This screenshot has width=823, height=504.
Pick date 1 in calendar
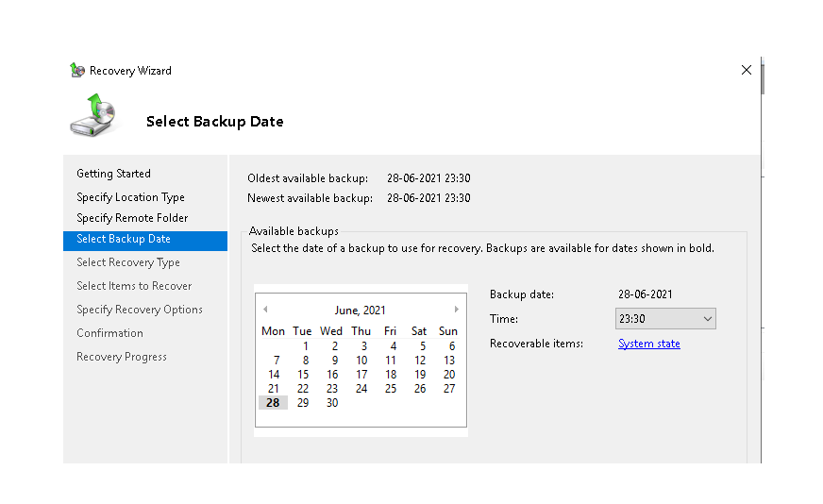coord(306,346)
